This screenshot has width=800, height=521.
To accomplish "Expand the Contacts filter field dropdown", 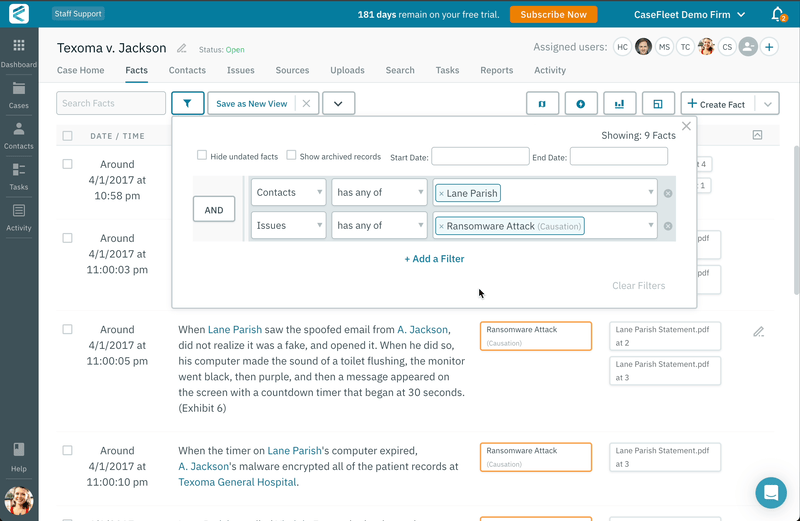I will click(x=288, y=193).
